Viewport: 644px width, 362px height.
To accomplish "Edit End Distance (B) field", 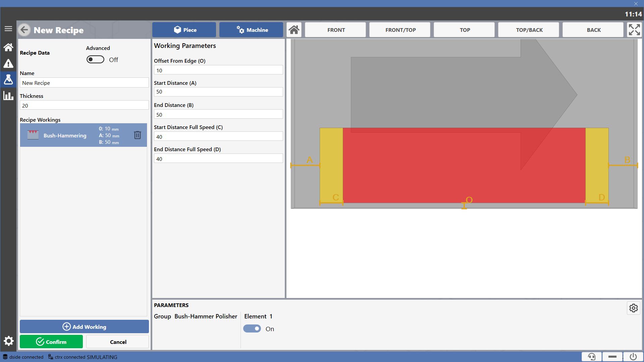I will (x=218, y=114).
